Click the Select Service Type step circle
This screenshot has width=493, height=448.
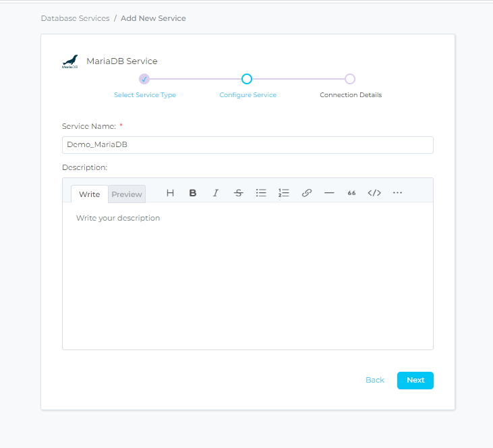pyautogui.click(x=144, y=79)
